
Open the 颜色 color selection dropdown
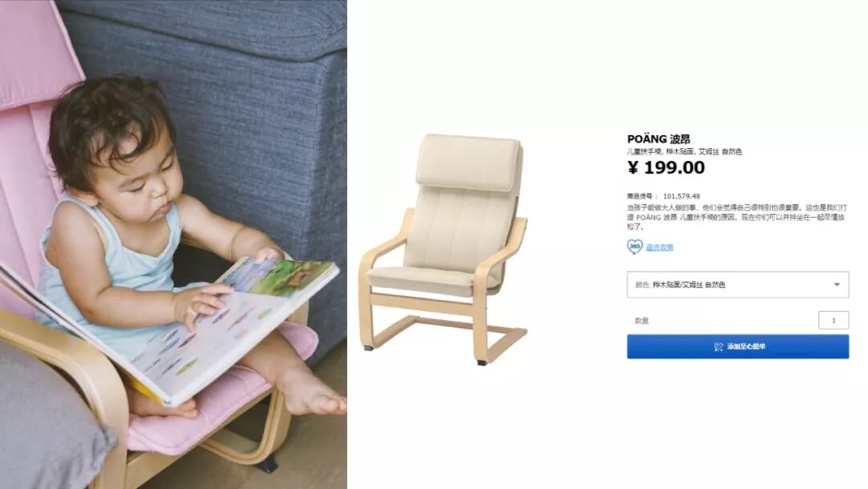pos(737,285)
